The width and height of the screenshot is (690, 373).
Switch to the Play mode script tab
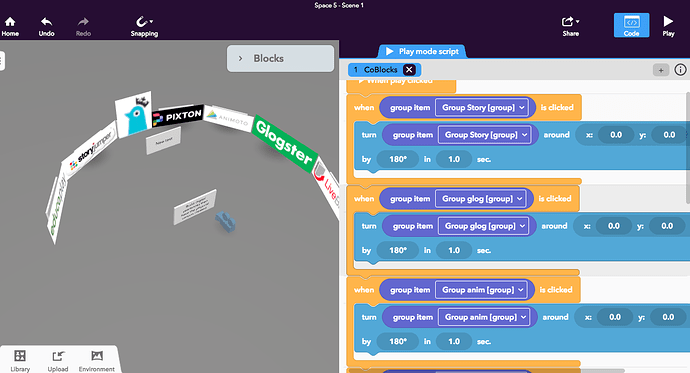pos(422,51)
